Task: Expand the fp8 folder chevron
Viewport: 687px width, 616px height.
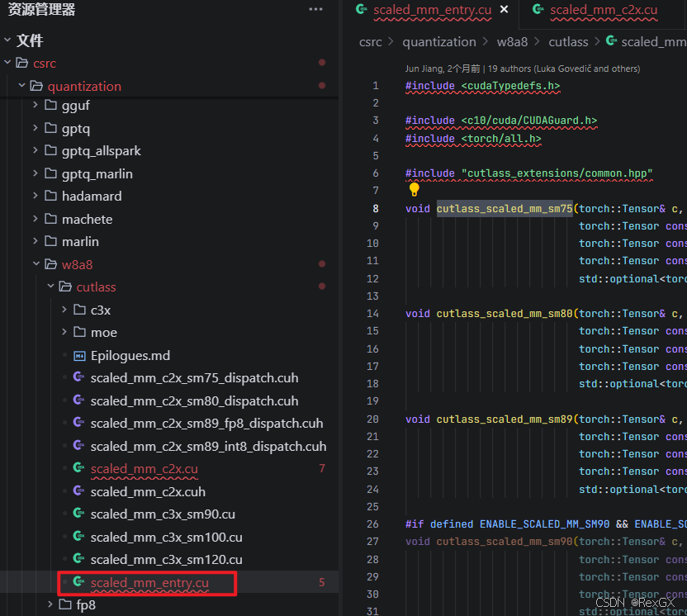Action: point(50,604)
